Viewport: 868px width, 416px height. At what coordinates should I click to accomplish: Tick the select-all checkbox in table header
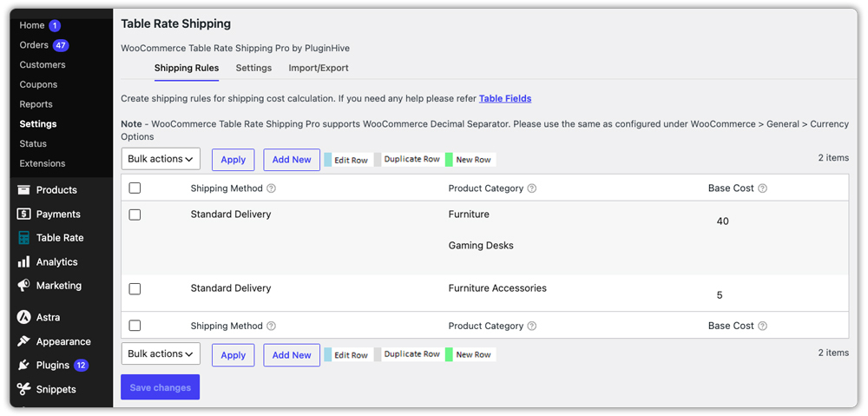tap(135, 188)
